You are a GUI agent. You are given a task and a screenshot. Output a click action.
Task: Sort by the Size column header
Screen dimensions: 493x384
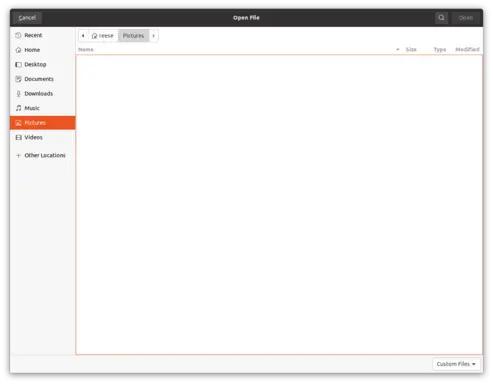(x=411, y=50)
